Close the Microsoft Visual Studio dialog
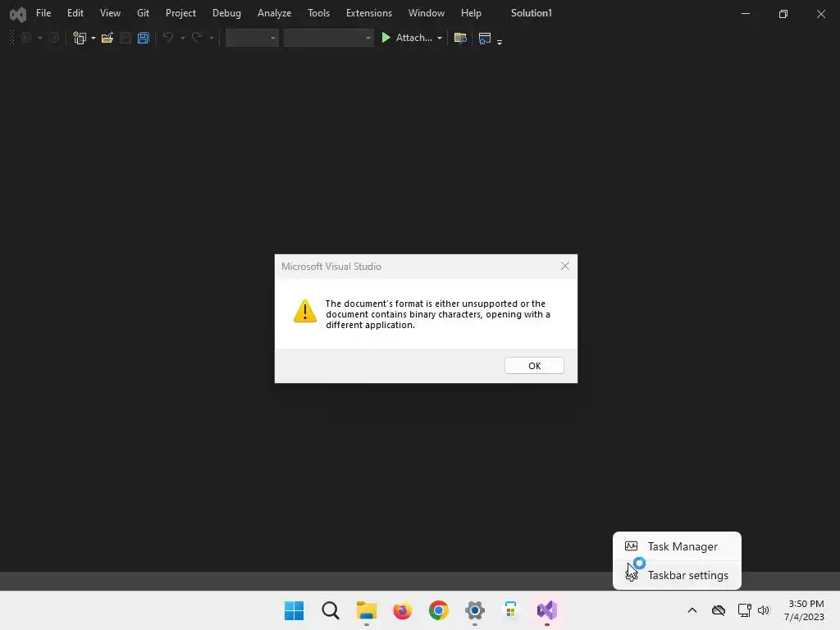This screenshot has width=840, height=630. pos(565,267)
